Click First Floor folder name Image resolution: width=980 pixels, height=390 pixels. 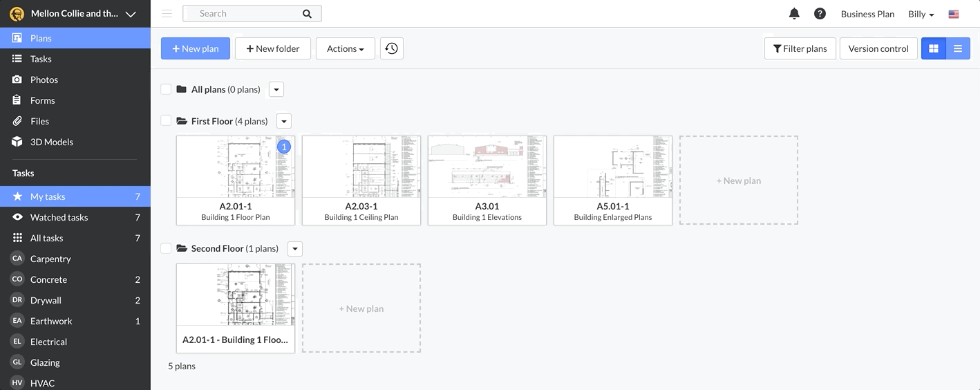click(212, 121)
